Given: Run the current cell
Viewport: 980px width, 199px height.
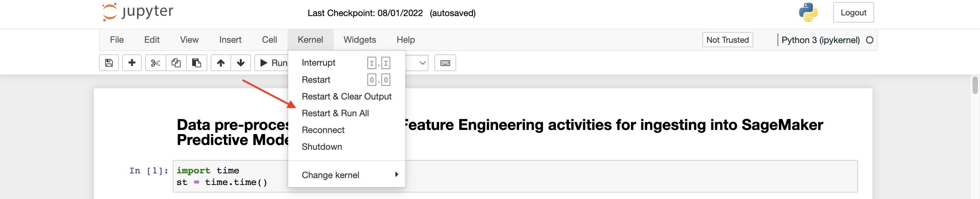Looking at the screenshot, I should click(x=273, y=63).
